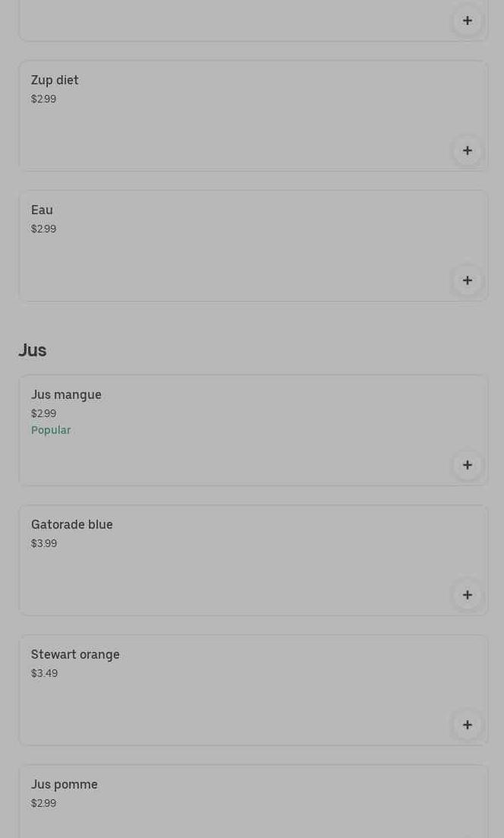
Task: Add Zup diet to the order
Action: point(467,150)
